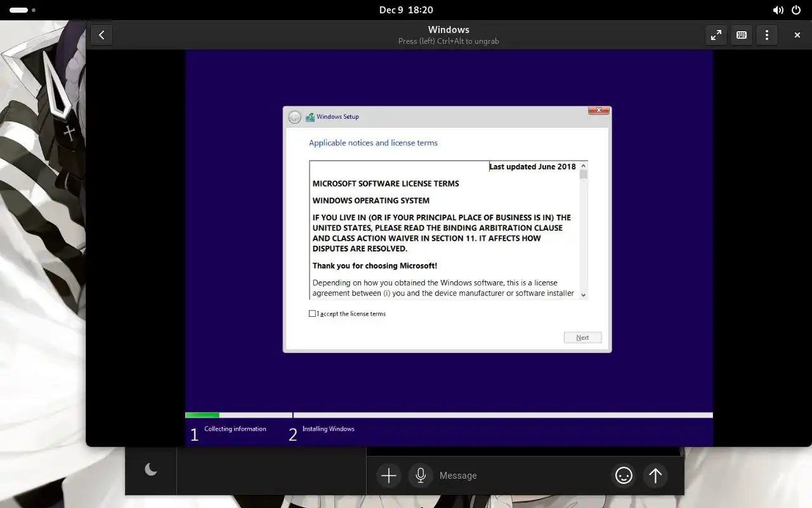Click the send up-arrow button
812x508 pixels.
click(x=655, y=476)
